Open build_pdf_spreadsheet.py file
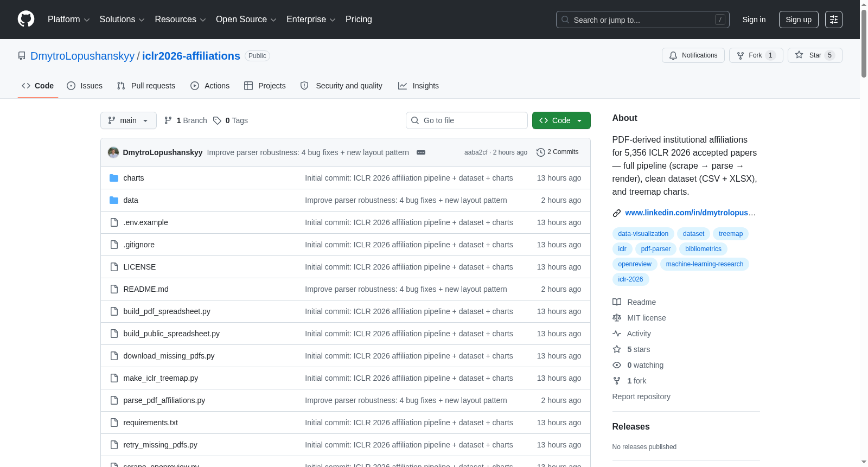The width and height of the screenshot is (868, 467). (x=167, y=311)
